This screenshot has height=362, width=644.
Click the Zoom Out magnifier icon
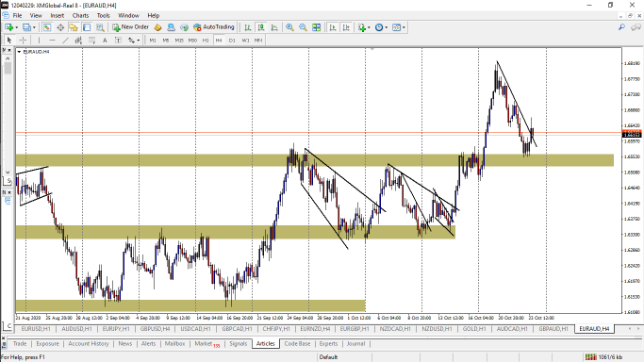(303, 27)
